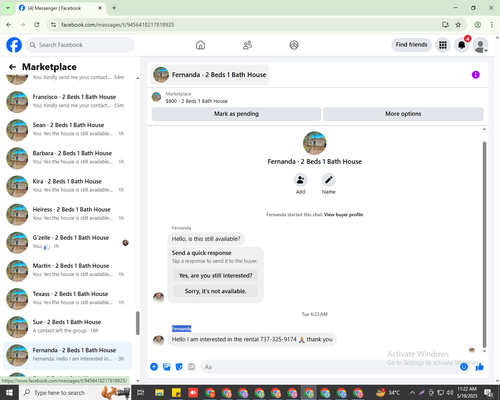
Task: Open the Sue conversation
Action: tap(67, 327)
